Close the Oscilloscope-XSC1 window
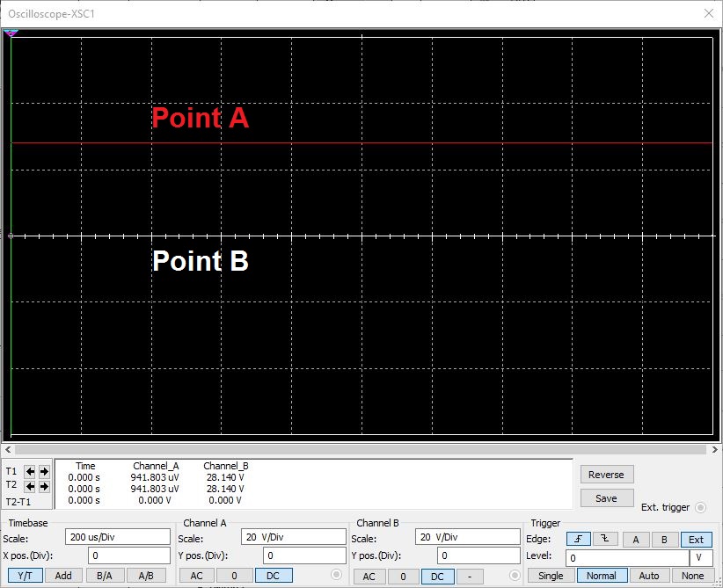This screenshot has width=723, height=588. click(709, 13)
